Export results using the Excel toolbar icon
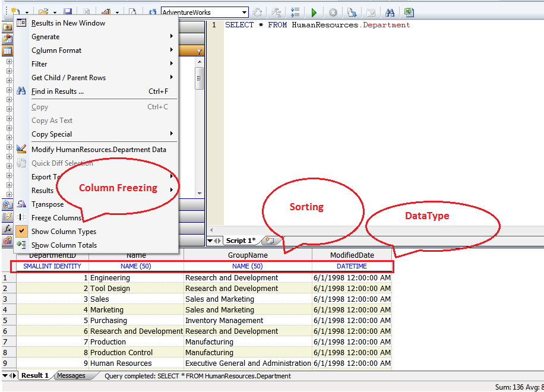 [409, 12]
